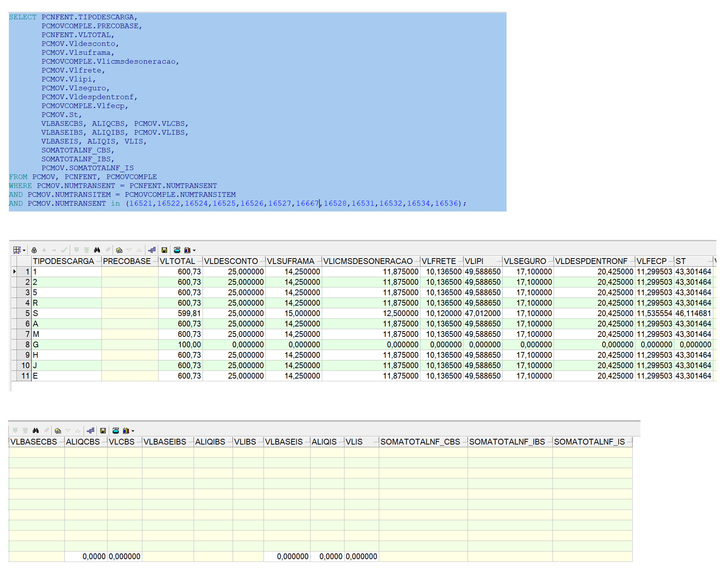Select the TIPODESCARGA cell with value M
The image size is (728, 575).
[66, 334]
